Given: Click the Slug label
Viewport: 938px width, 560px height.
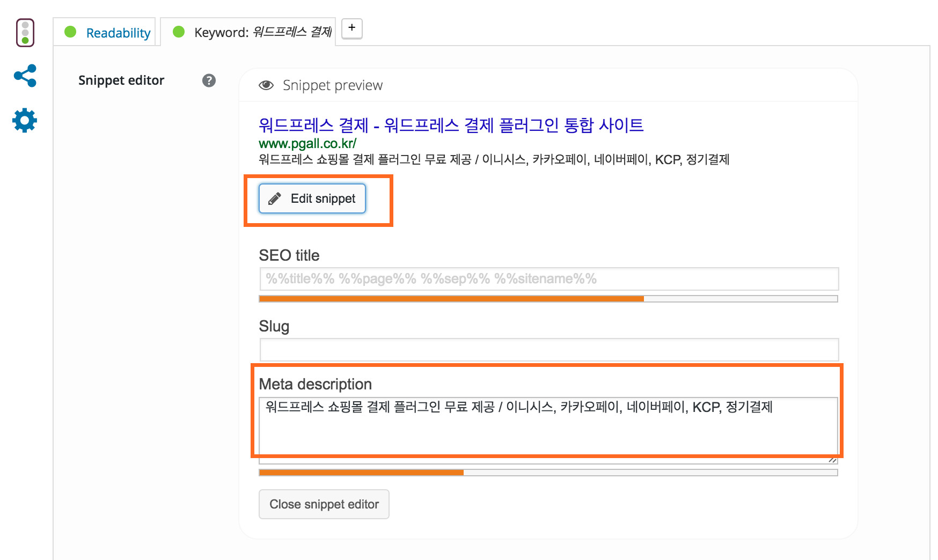Looking at the screenshot, I should coord(274,326).
